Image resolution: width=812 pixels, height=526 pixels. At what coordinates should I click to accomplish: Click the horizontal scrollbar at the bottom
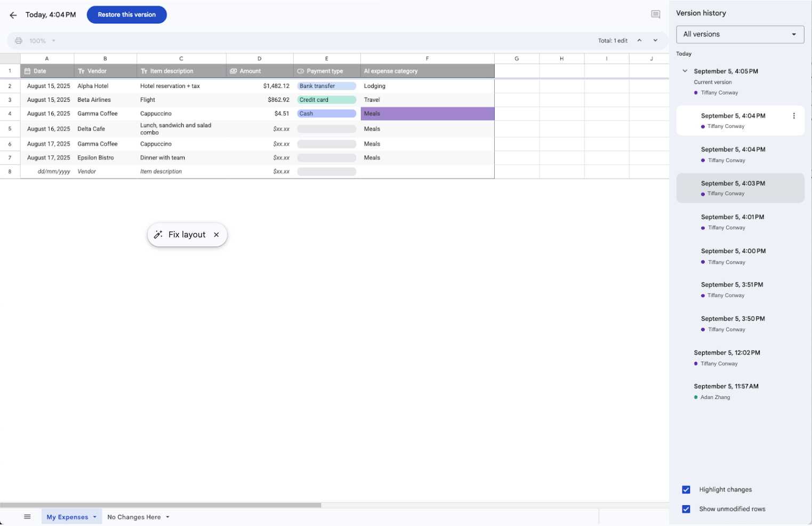(x=160, y=505)
